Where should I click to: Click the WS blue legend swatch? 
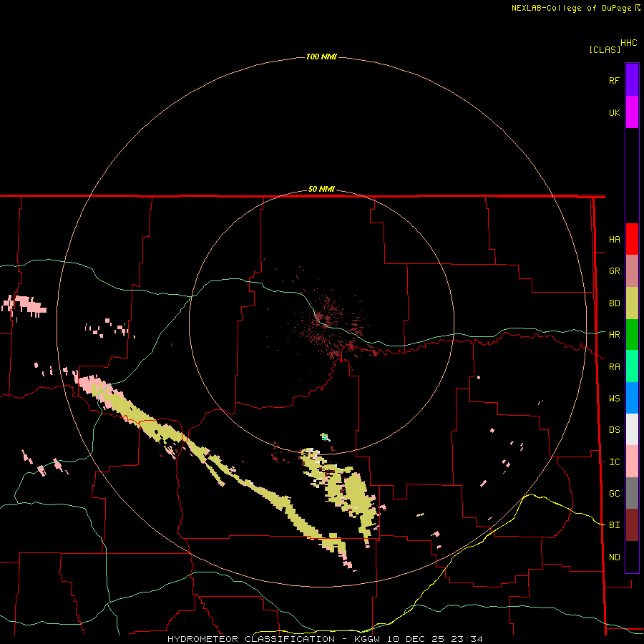[632, 398]
